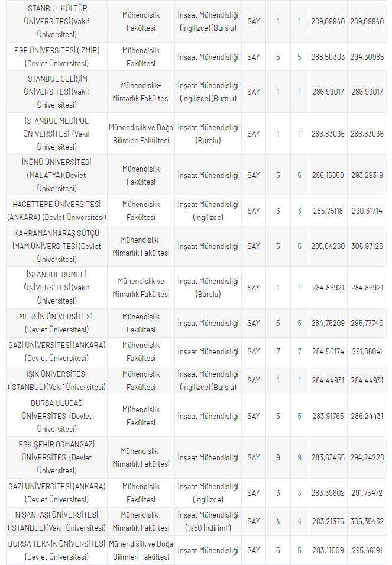Select the Bursa Teknik Üniversitesi name cell

click(x=57, y=550)
